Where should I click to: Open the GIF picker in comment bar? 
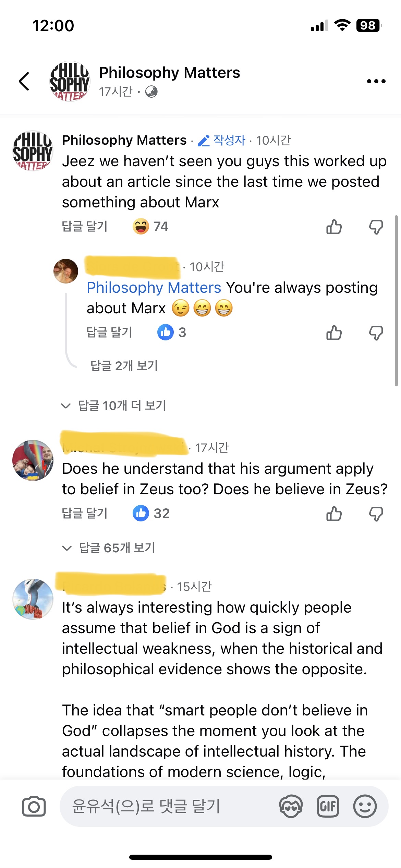pos(328,806)
